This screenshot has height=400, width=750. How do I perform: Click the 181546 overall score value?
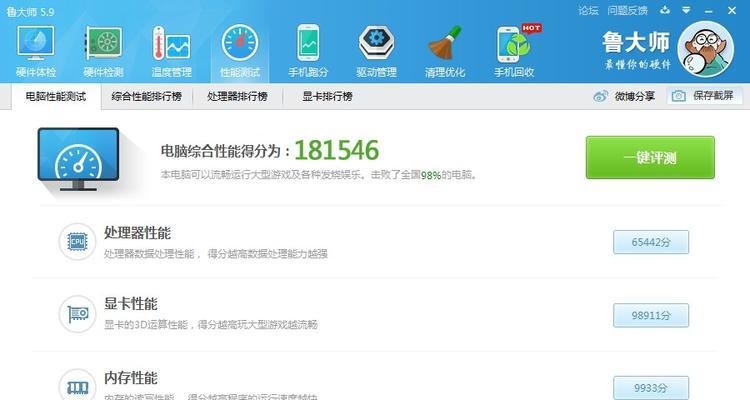[x=336, y=150]
